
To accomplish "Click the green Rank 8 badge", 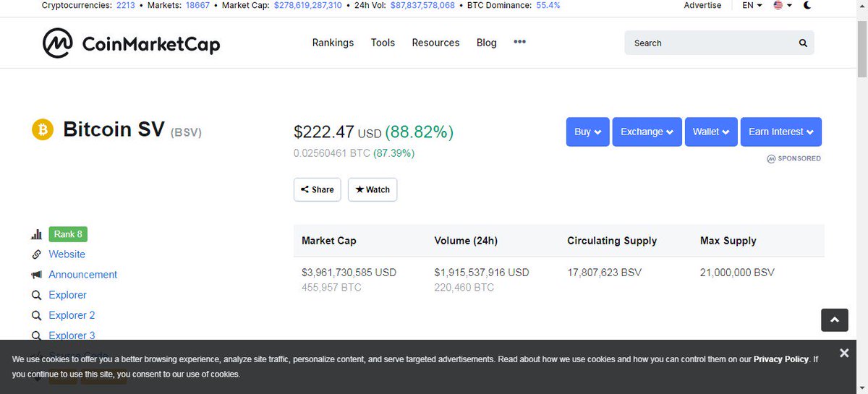I will click(x=68, y=234).
